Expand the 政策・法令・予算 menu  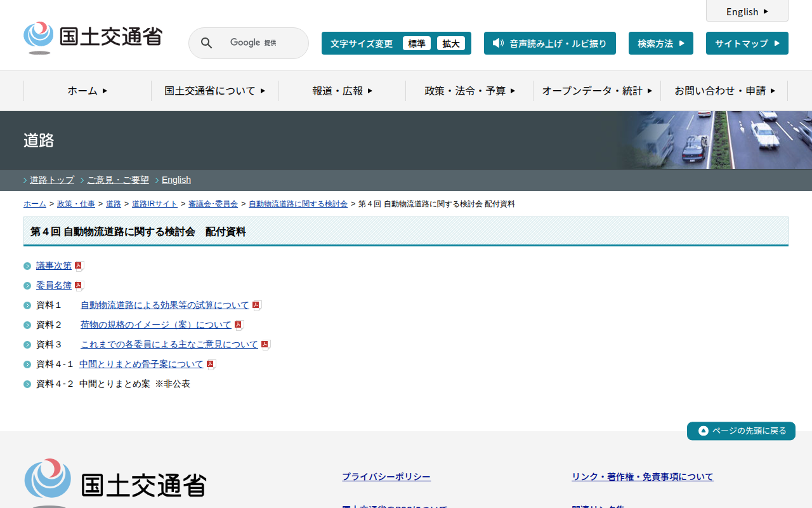[469, 91]
